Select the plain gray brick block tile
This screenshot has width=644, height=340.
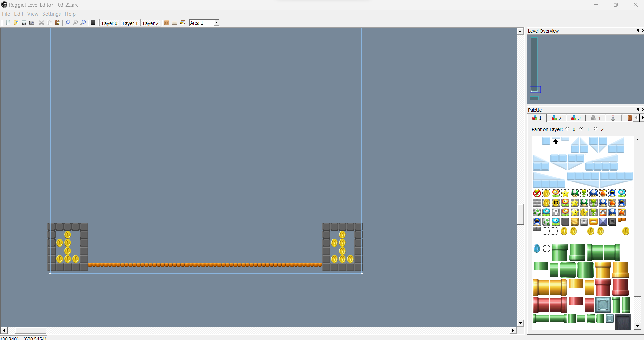(537, 203)
